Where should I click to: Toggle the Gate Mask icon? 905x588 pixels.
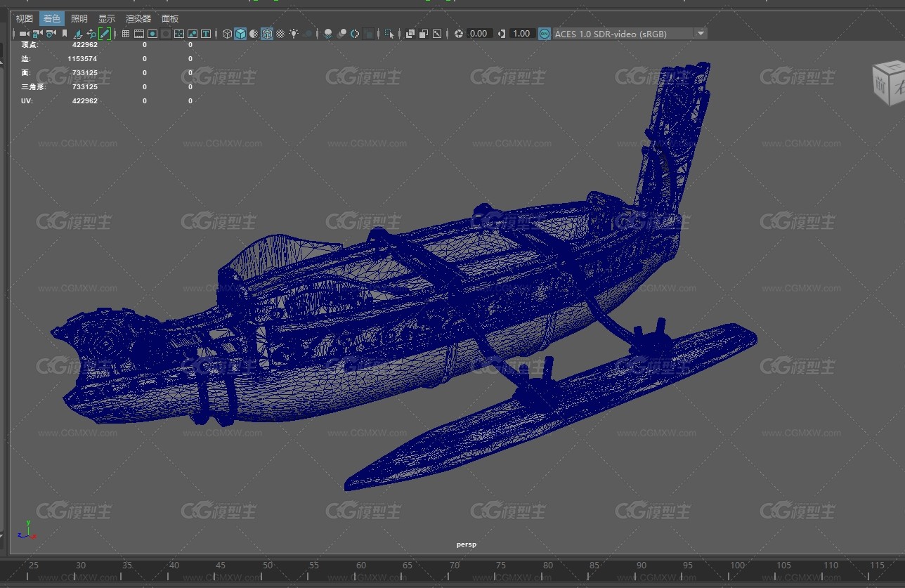(166, 34)
